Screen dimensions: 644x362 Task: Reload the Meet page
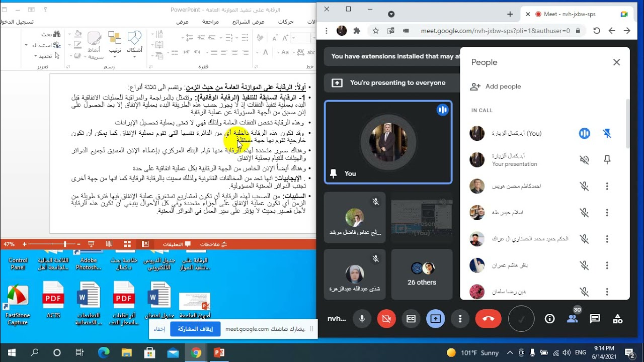point(597,31)
